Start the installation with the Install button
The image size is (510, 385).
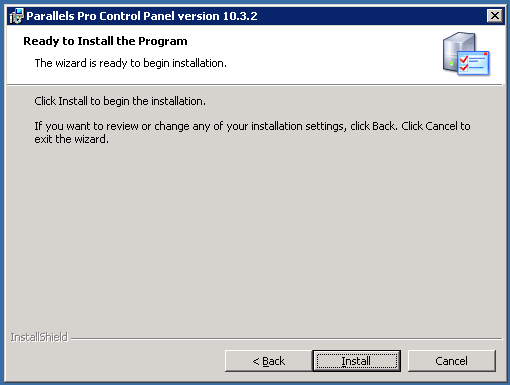(x=356, y=361)
